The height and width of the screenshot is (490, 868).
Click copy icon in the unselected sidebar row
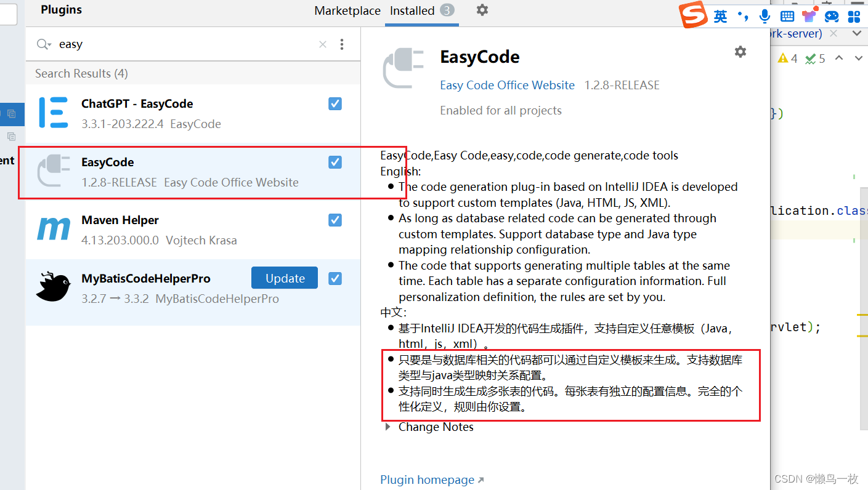(11, 136)
